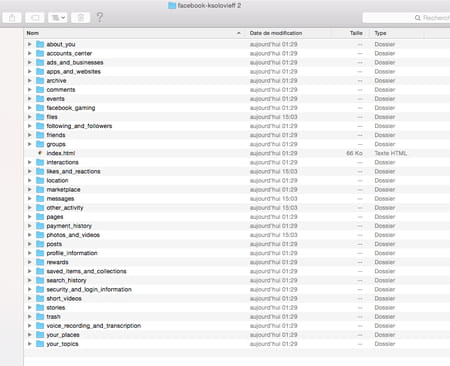450x366 pixels.
Task: Select the rewards folder icon
Action: [x=40, y=262]
